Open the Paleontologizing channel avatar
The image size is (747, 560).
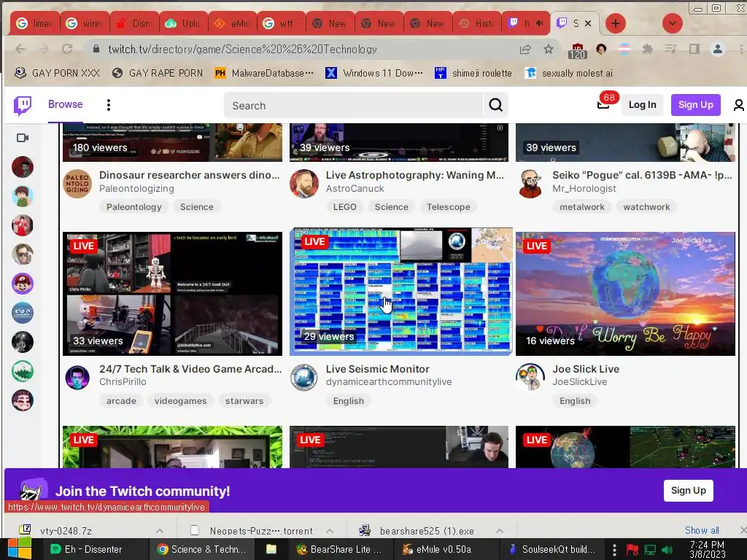[77, 183]
